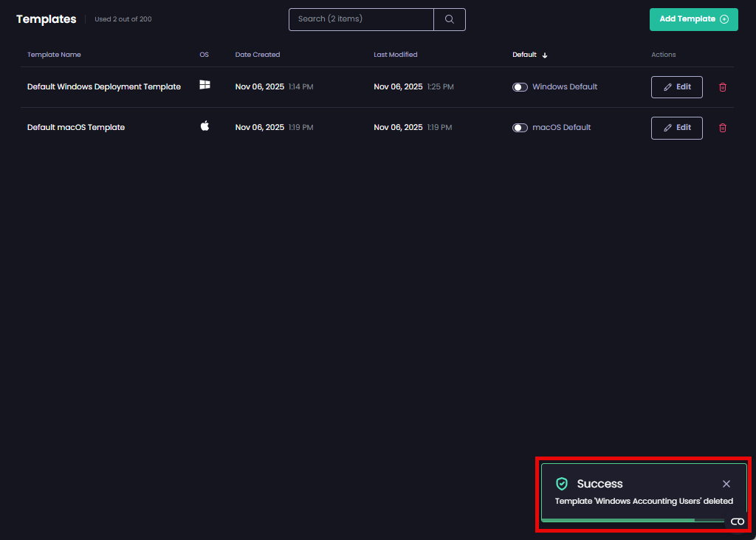
Task: Open Edit for the Default macOS Template
Action: click(x=676, y=127)
